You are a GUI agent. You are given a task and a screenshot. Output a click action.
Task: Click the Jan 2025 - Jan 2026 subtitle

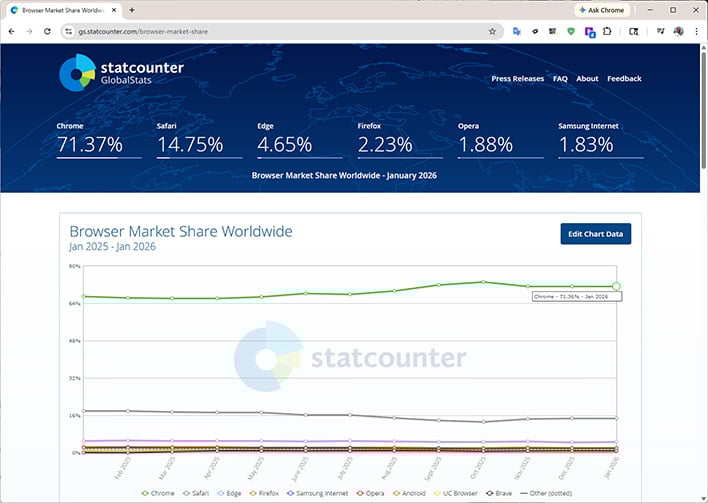112,247
